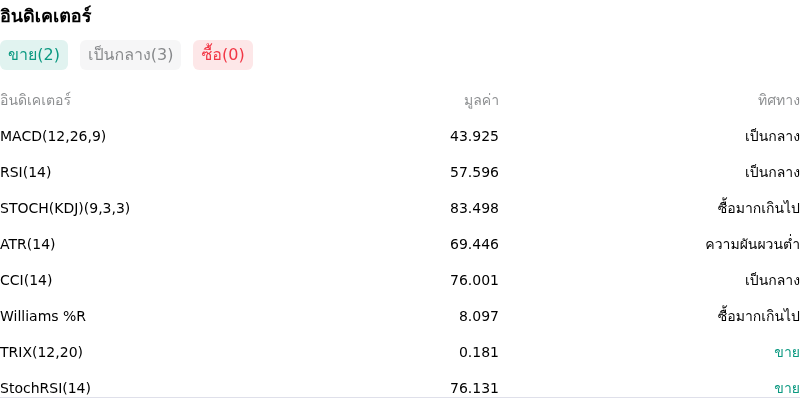
Task: Open the ATR(14) indicator row
Action: 400,244
